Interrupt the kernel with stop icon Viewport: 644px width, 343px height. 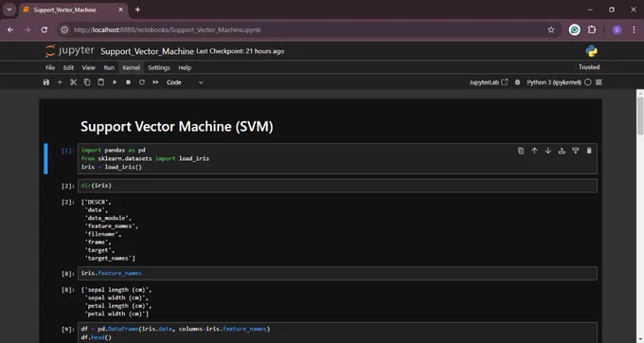coord(128,82)
